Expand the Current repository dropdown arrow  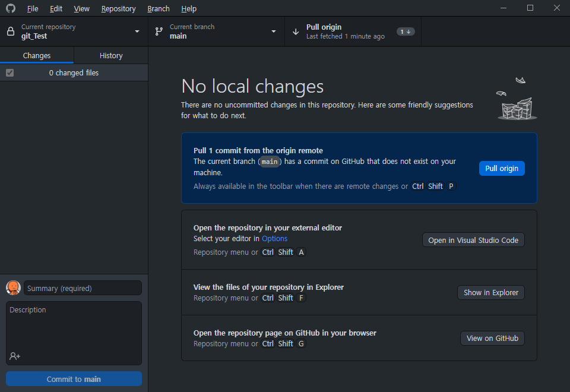click(x=137, y=31)
